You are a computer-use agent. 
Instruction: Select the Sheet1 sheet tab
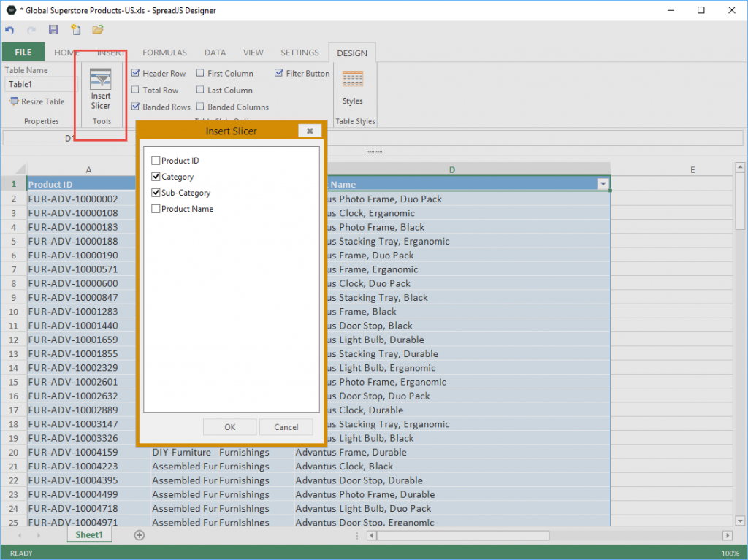coord(89,534)
